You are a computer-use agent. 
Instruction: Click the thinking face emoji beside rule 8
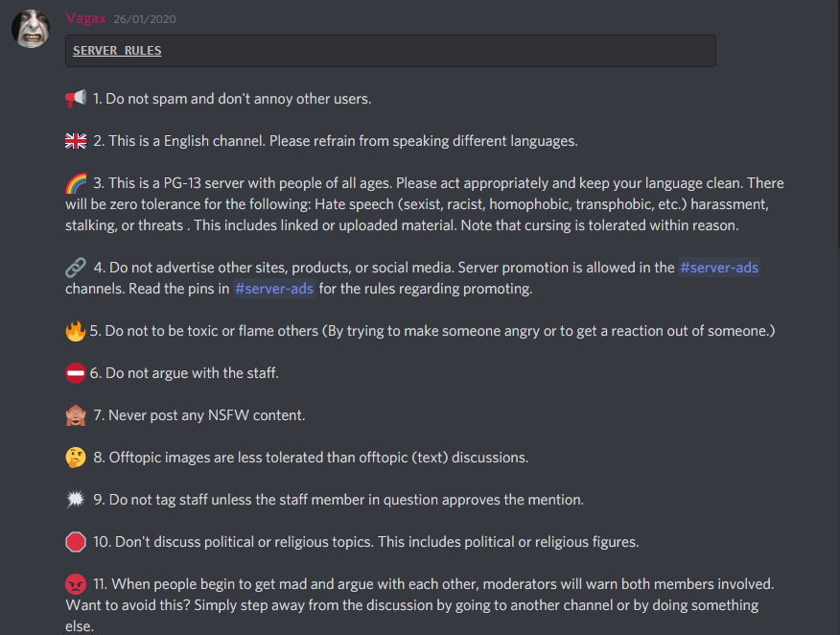[x=76, y=458]
